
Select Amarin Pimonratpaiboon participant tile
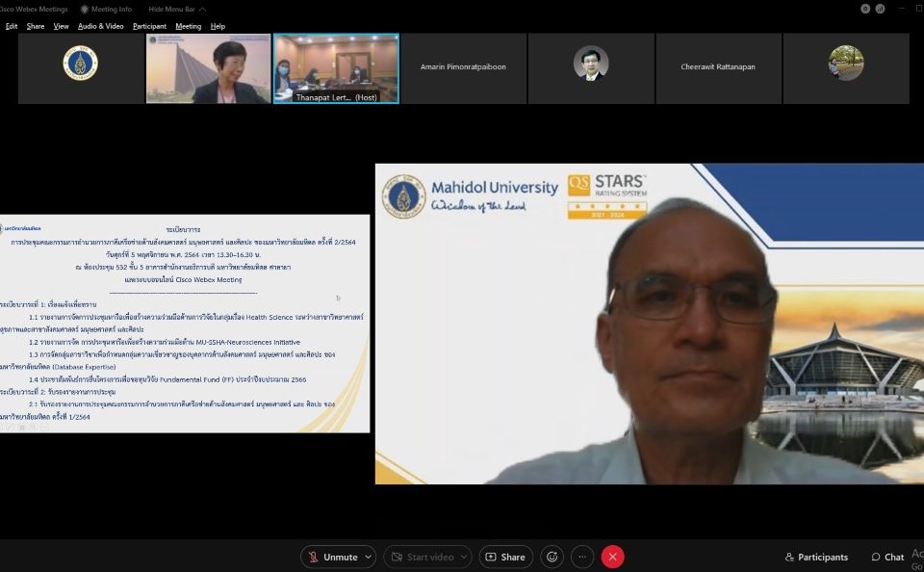463,67
